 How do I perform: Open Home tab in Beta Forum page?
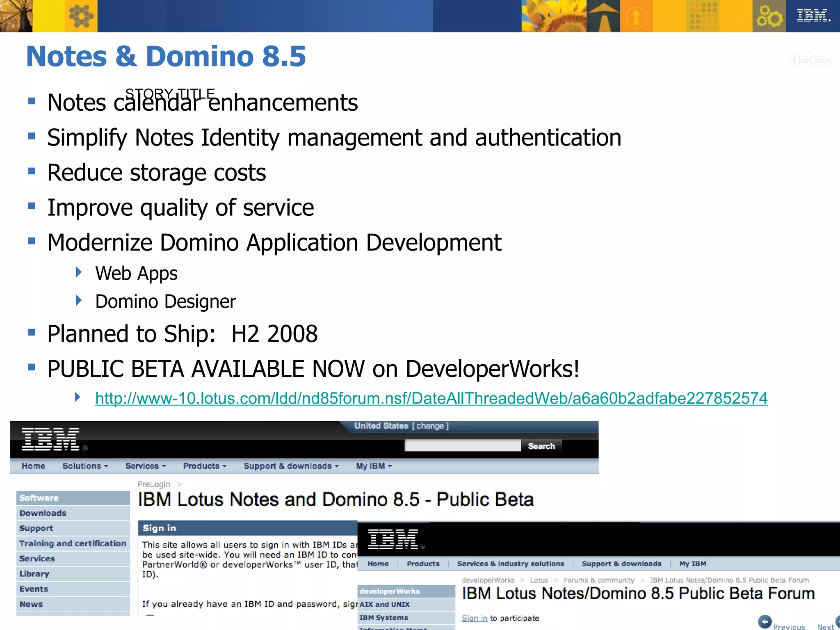click(x=378, y=564)
